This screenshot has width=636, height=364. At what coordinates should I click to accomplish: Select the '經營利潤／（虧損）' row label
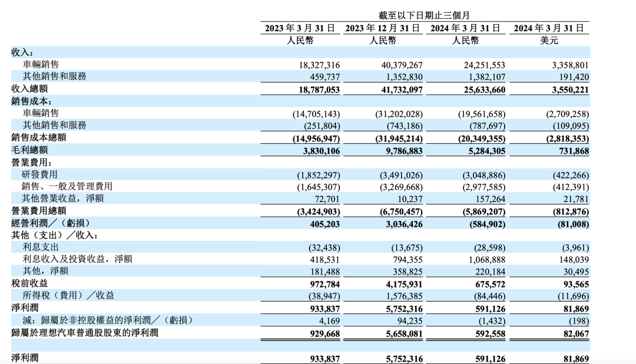pyautogui.click(x=51, y=223)
